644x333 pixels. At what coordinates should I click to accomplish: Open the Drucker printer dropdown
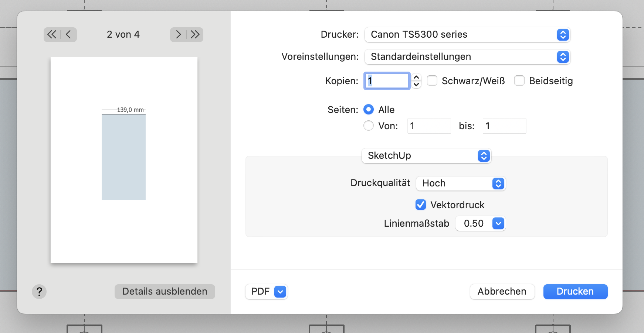467,35
